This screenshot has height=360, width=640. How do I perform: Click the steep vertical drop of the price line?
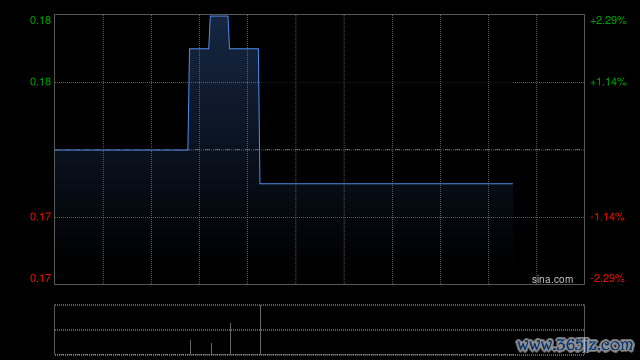pyautogui.click(x=259, y=116)
